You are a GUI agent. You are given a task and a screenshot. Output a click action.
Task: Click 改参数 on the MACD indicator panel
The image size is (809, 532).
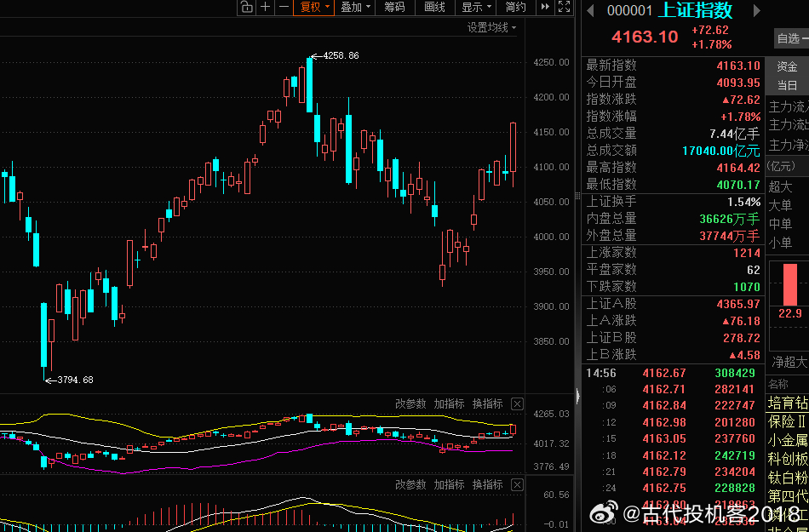pyautogui.click(x=410, y=484)
